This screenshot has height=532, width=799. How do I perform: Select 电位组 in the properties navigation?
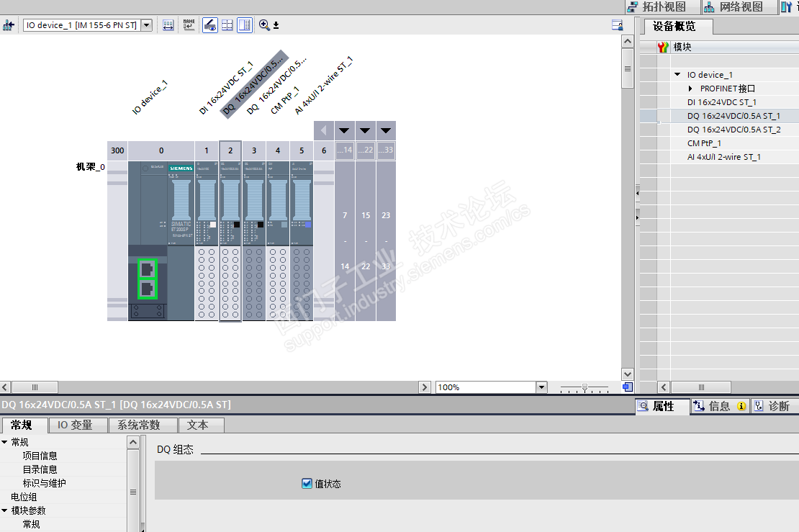24,497
